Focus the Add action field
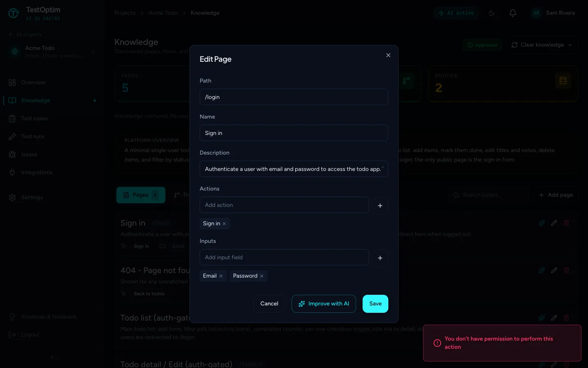 pyautogui.click(x=284, y=205)
